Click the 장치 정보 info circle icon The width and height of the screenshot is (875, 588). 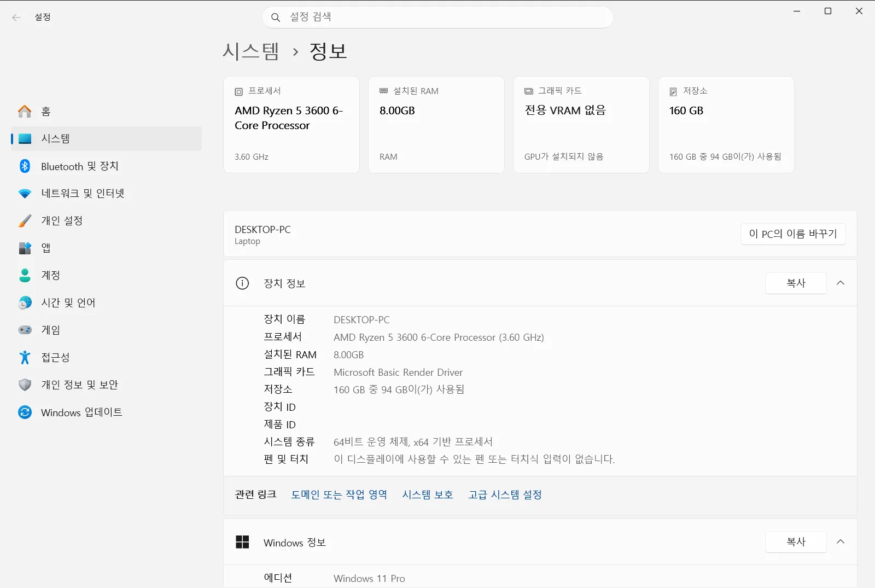coord(242,283)
